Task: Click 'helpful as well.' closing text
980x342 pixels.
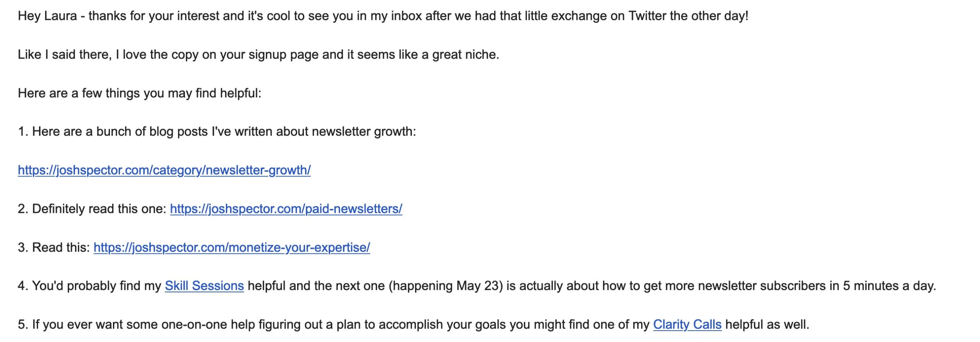Action: [767, 324]
